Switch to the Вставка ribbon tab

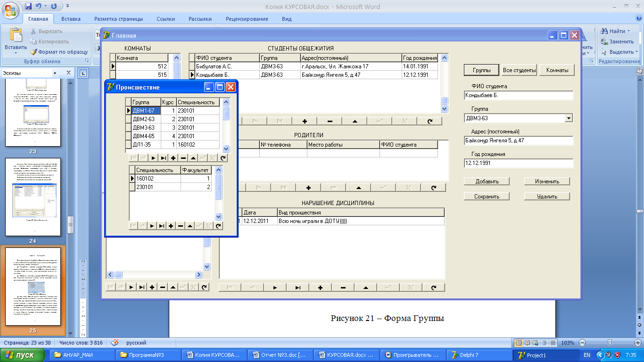71,19
